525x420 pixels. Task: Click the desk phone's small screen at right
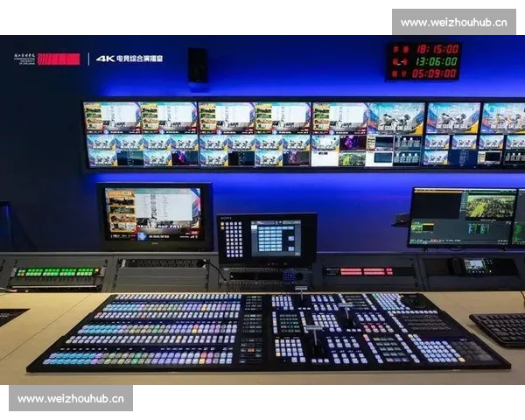tap(475, 264)
